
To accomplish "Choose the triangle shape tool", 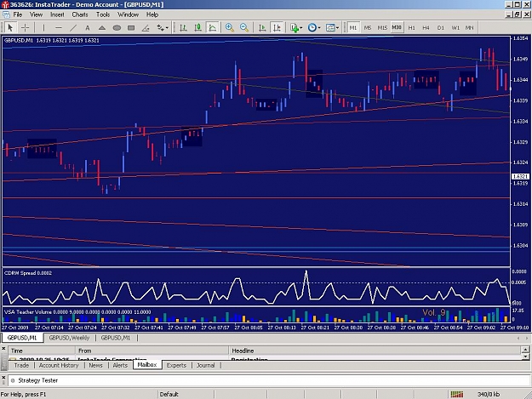I will pyautogui.click(x=102, y=28).
